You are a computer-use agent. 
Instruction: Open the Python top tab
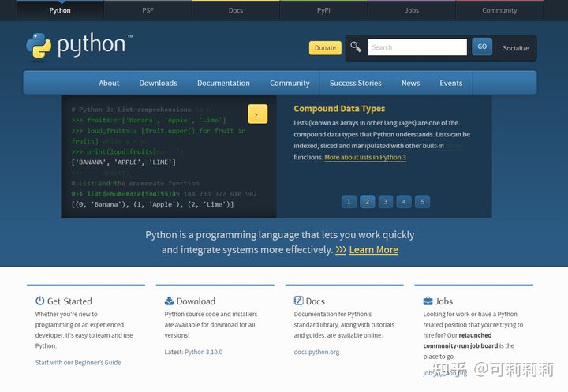pos(60,10)
